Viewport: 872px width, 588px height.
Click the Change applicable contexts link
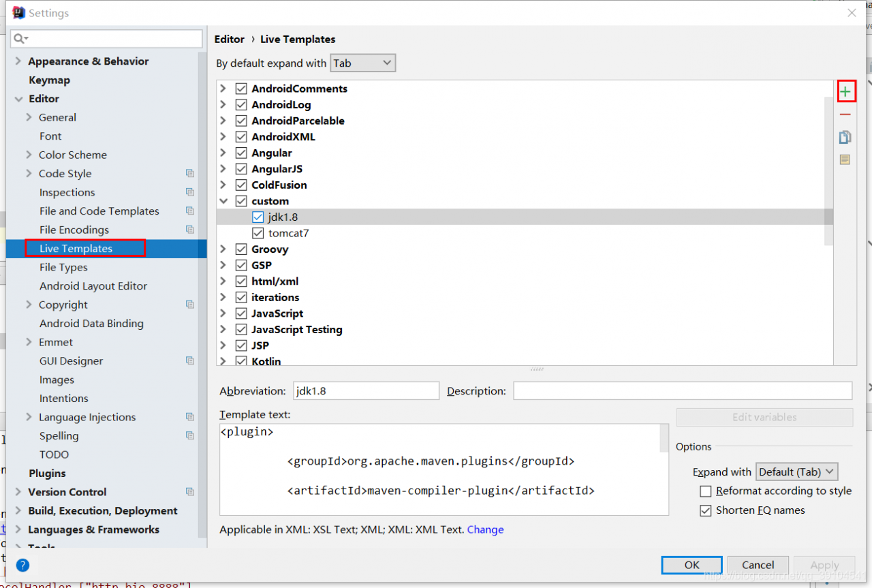(485, 529)
